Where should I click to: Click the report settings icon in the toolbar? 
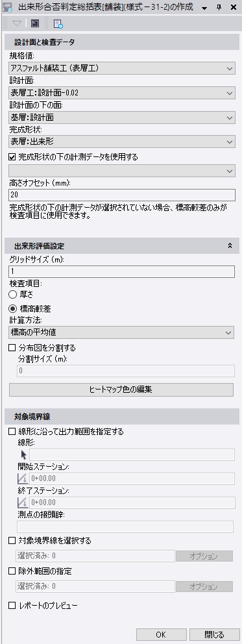(x=58, y=24)
